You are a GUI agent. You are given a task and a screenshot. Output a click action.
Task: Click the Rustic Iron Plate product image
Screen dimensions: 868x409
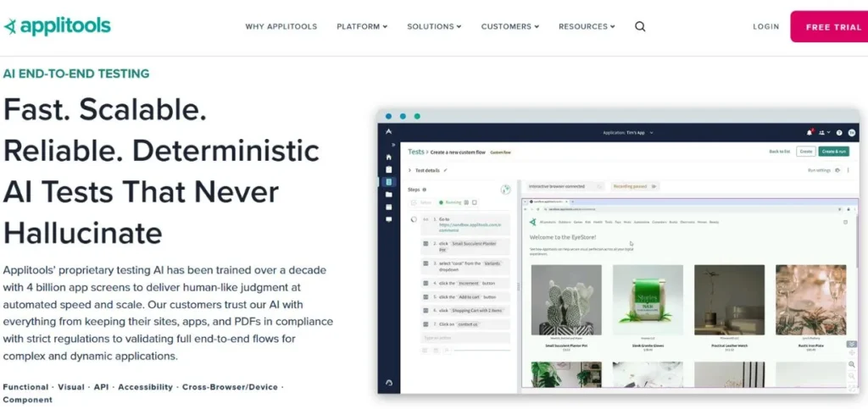[x=811, y=300]
